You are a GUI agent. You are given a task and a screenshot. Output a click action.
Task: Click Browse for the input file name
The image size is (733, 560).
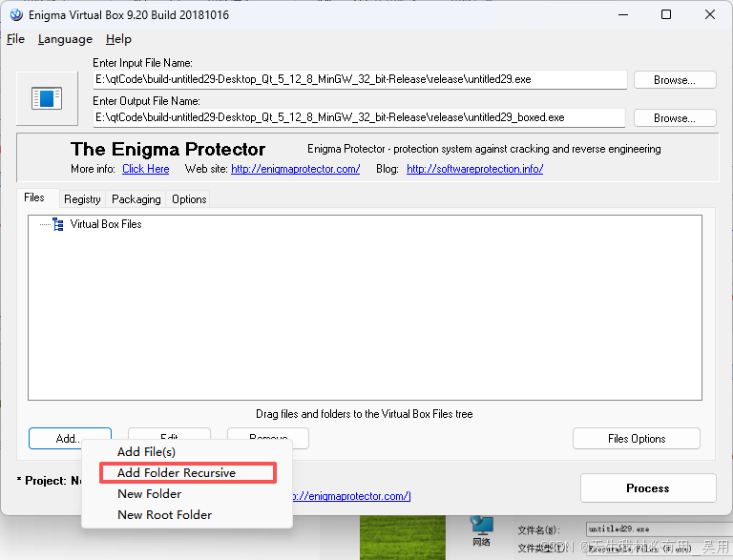(675, 80)
